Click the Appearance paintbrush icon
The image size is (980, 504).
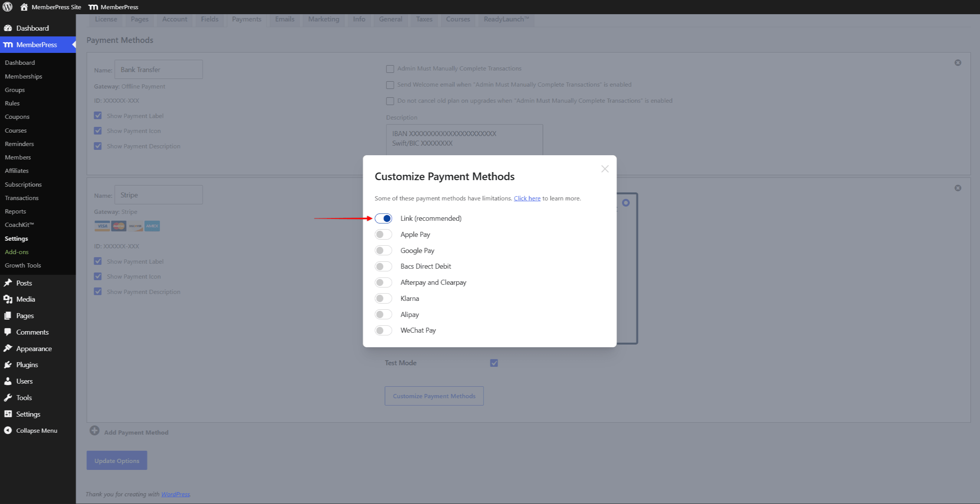coord(8,348)
